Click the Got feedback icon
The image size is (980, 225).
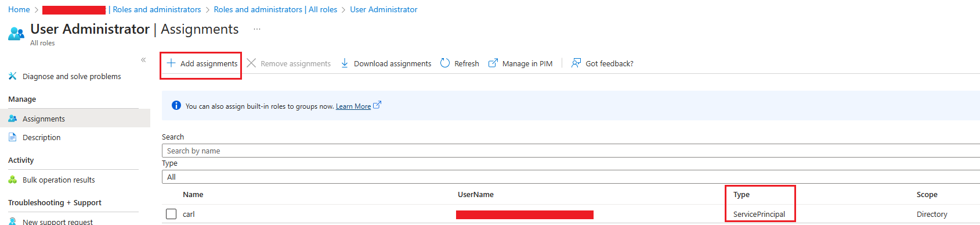[576, 63]
